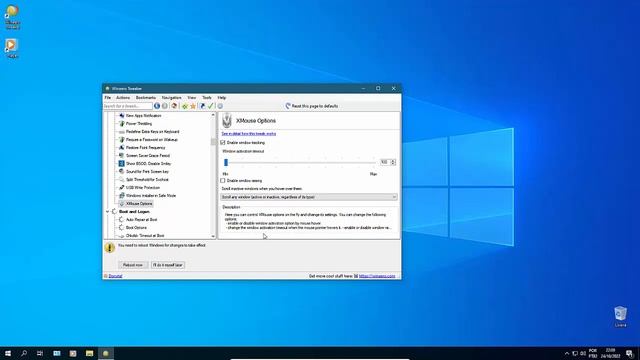Screen dimensions: 640x360
Task: Click the home page toolbar icon
Action: (174, 106)
